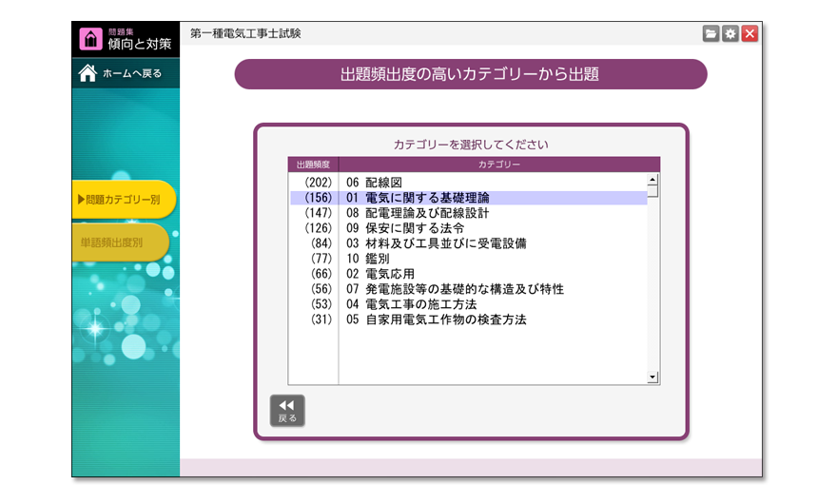837x504 pixels.
Task: Select the row 08 配電理論及び配線設計
Action: (x=469, y=213)
